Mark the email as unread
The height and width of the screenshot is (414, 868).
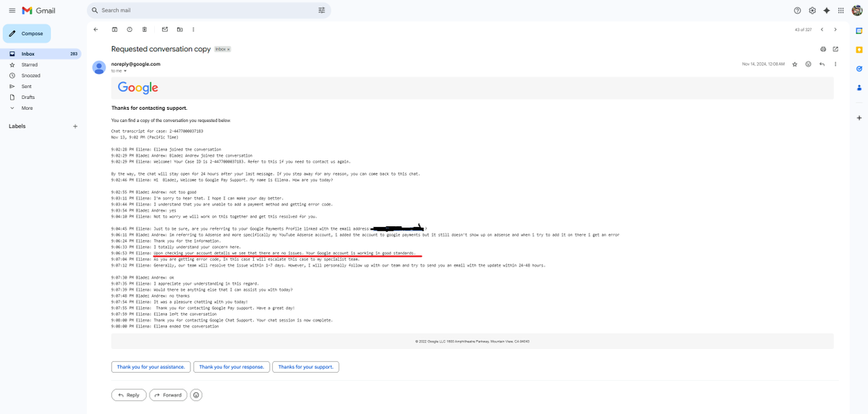165,30
